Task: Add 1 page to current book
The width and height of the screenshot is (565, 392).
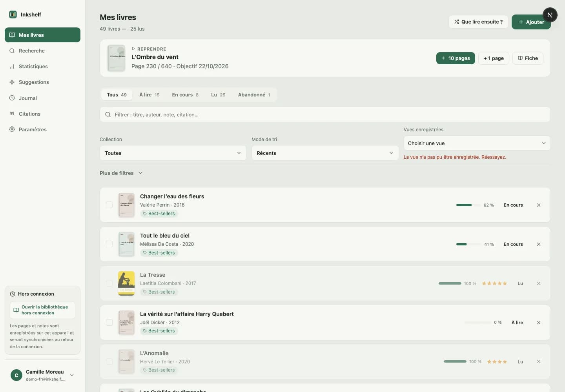Action: 494,58
